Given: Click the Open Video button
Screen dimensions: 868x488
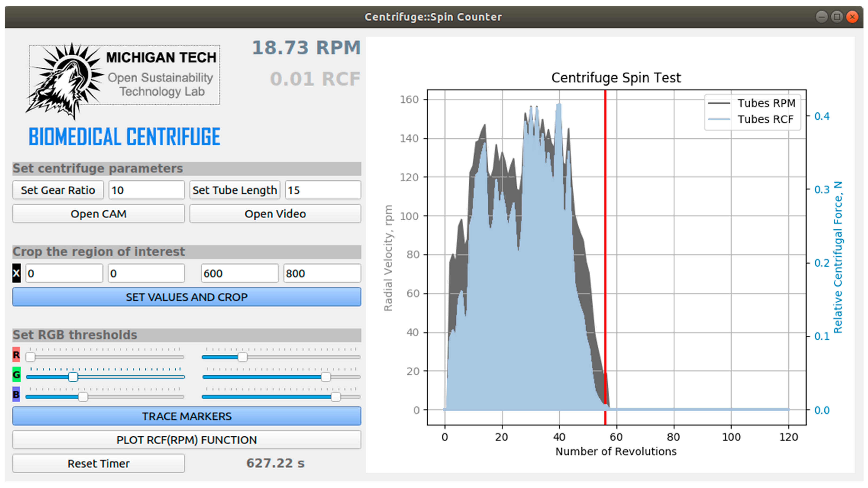Looking at the screenshot, I should click(275, 214).
